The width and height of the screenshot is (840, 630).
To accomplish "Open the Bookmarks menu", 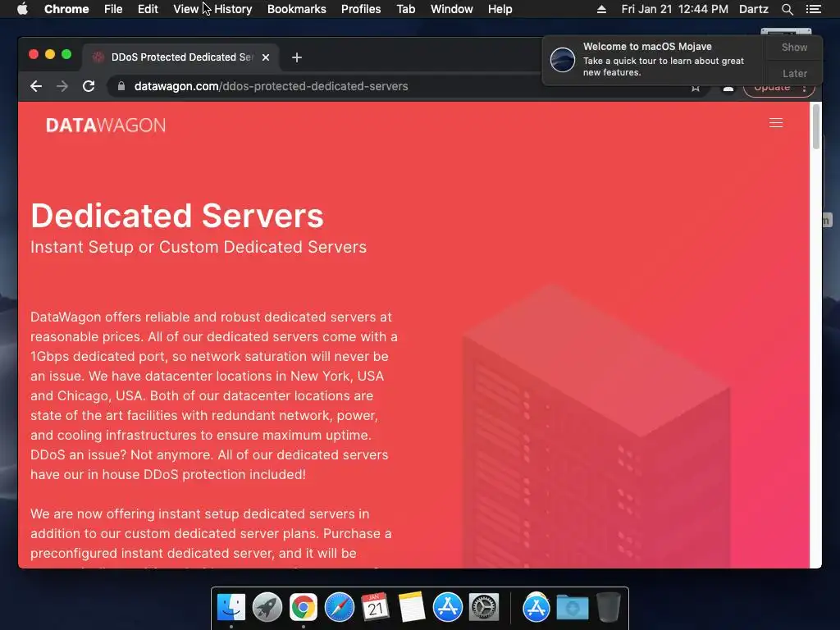I will point(297,9).
